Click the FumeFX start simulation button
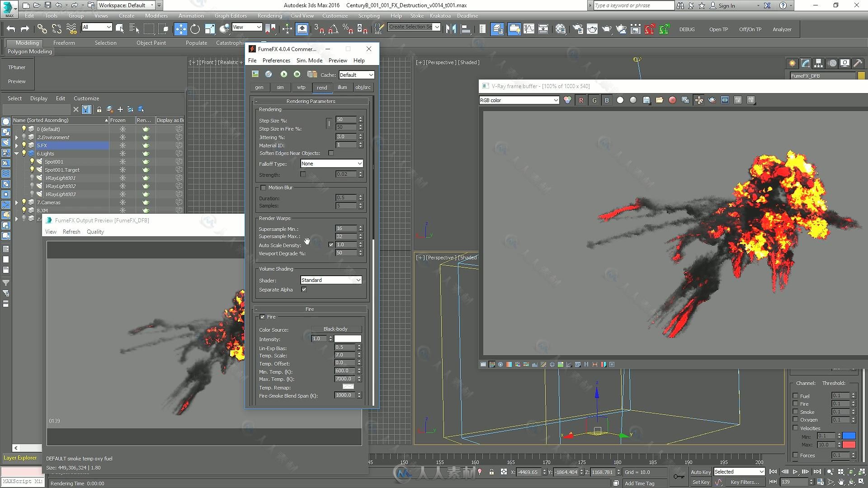The height and width of the screenshot is (488, 868). pyautogui.click(x=283, y=74)
